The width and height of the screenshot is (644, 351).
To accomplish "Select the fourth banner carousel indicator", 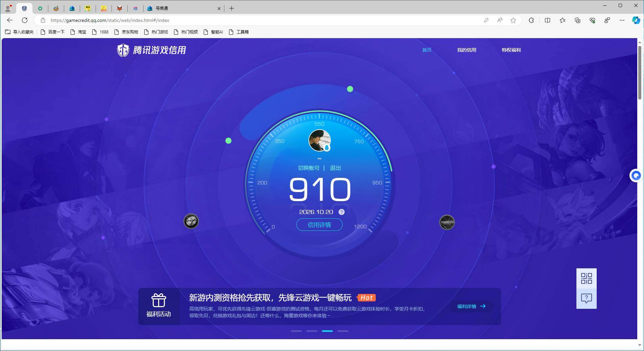I will point(343,331).
